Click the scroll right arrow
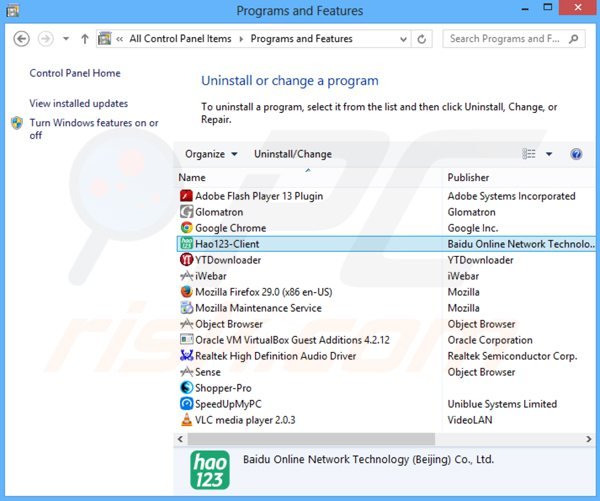Image resolution: width=600 pixels, height=501 pixels. click(589, 439)
